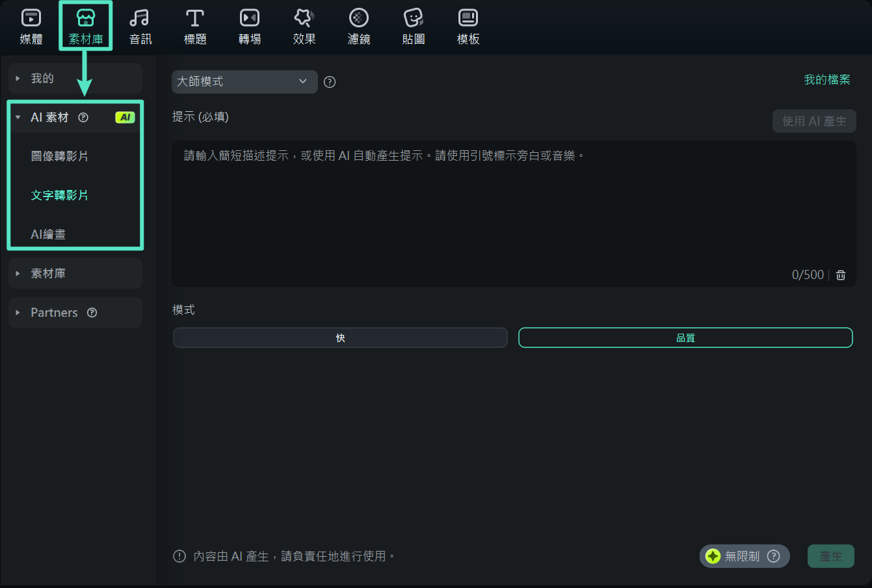Open the 大師模式 mode dropdown
Viewport: 872px width, 588px height.
click(x=244, y=82)
